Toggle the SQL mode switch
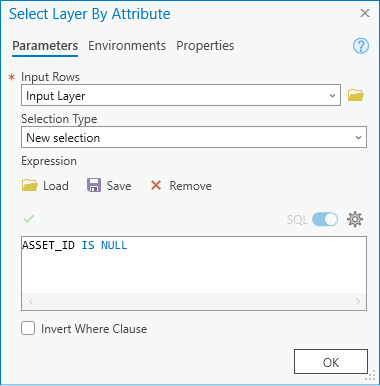The image size is (380, 386). (x=325, y=219)
